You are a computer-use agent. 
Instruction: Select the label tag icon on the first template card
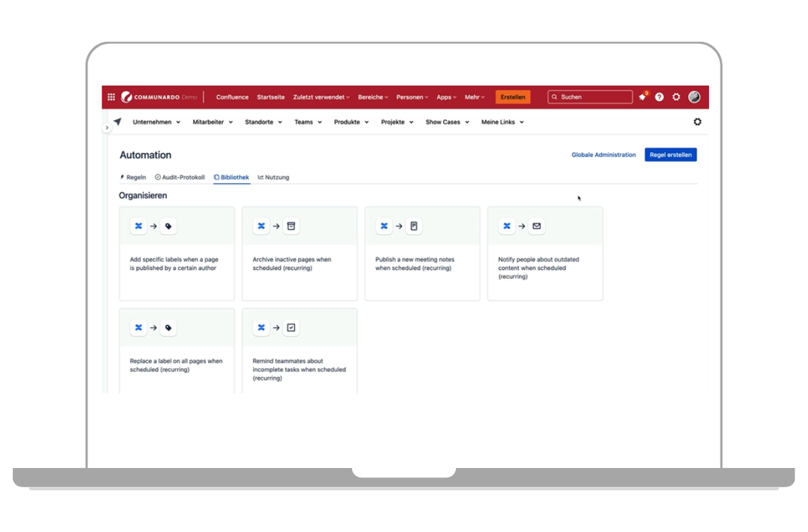168,226
